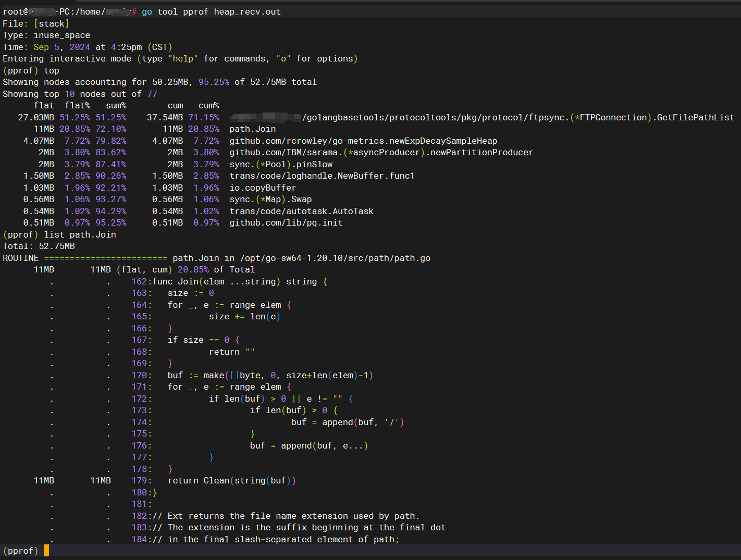Click the autotask.AutoTask line
The width and height of the screenshot is (741, 560).
point(301,211)
